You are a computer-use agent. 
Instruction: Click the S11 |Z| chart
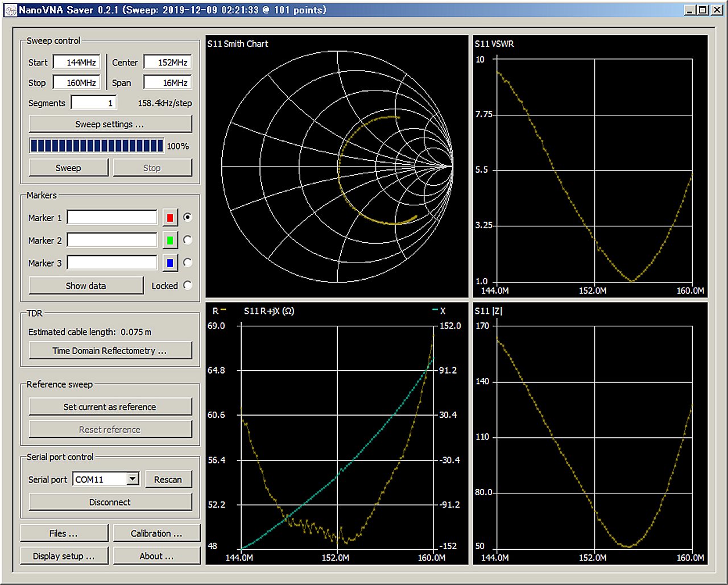[x=590, y=433]
